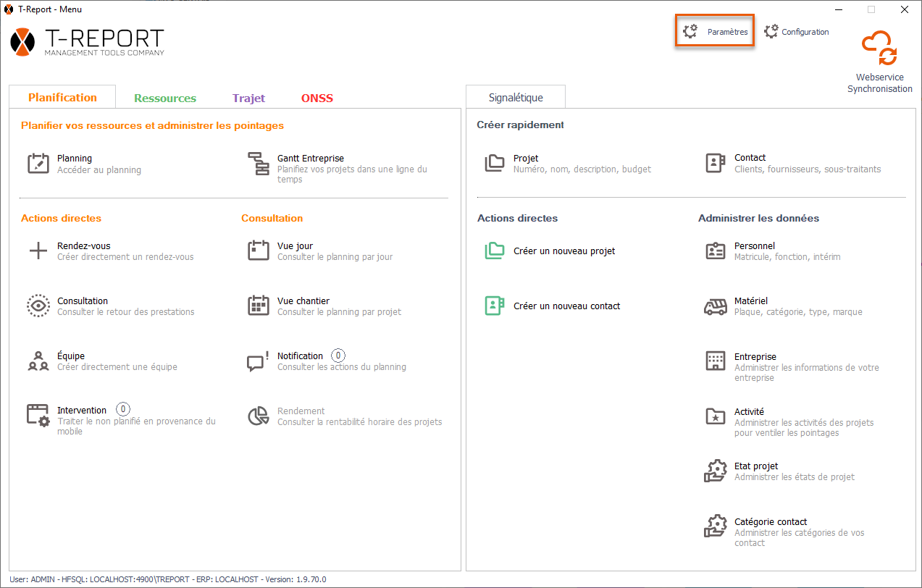Image resolution: width=922 pixels, height=588 pixels.
Task: Switch to the Ressources tab
Action: tap(165, 98)
